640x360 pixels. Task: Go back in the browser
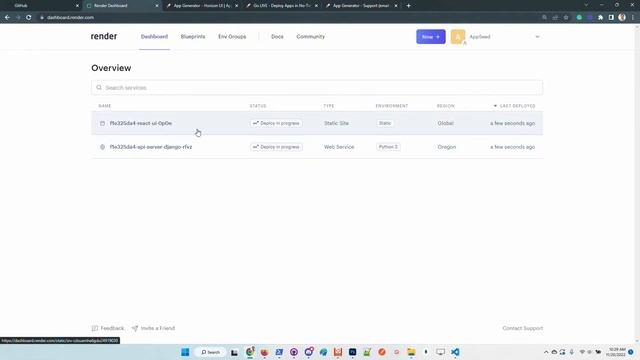7,18
